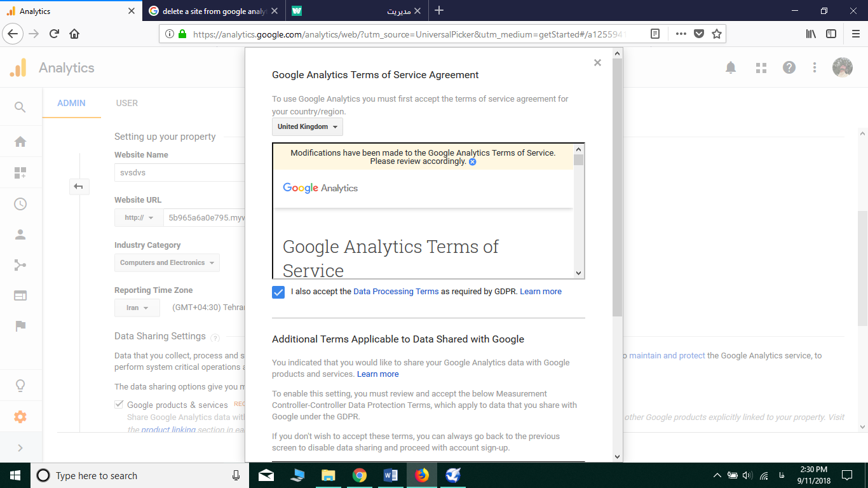Open Customization dashboards icon in sidebar
The width and height of the screenshot is (868, 488).
click(x=20, y=173)
